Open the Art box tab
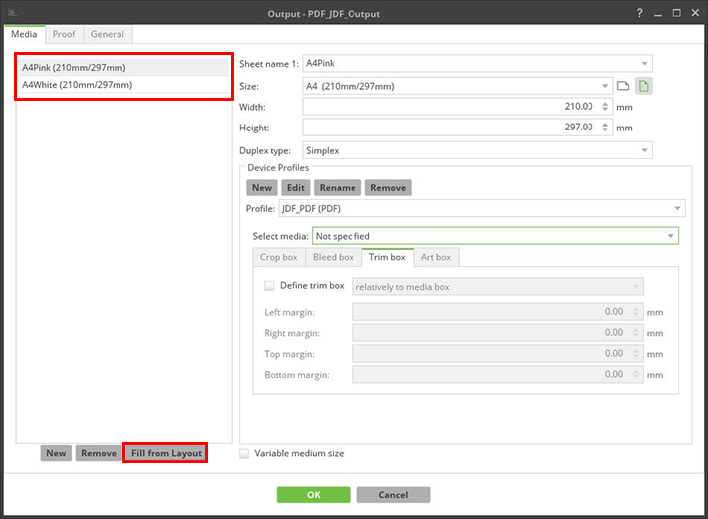The width and height of the screenshot is (708, 519). click(436, 258)
